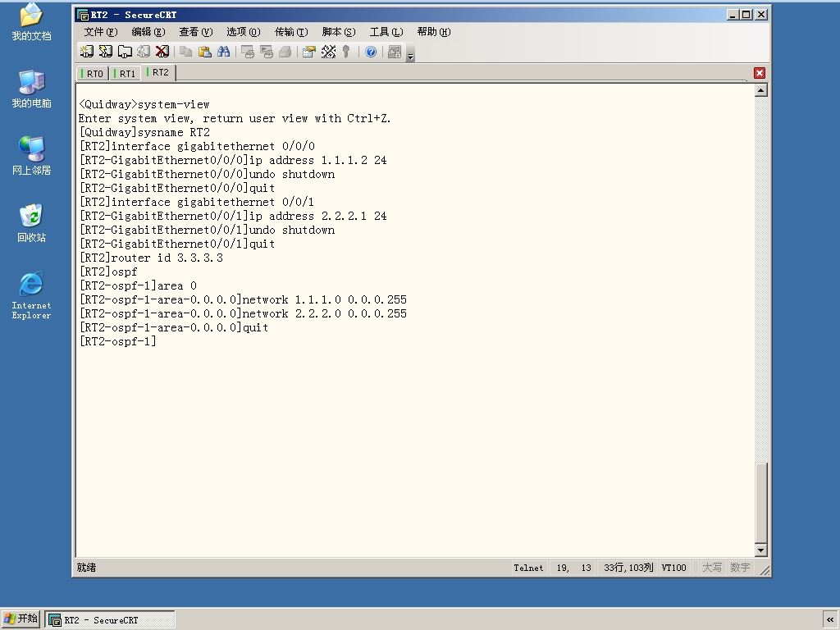Maximize the SecureCRT window
This screenshot has width=840, height=630.
pyautogui.click(x=746, y=15)
